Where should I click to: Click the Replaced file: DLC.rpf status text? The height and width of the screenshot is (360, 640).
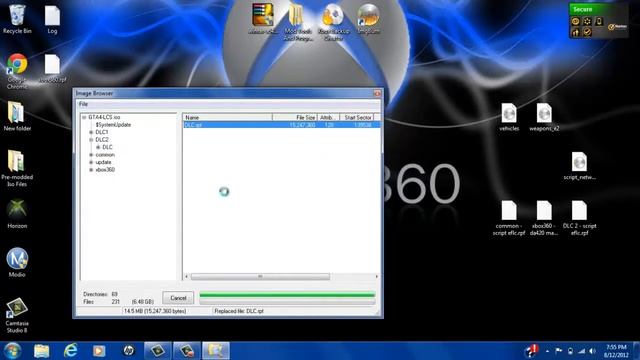(x=239, y=311)
